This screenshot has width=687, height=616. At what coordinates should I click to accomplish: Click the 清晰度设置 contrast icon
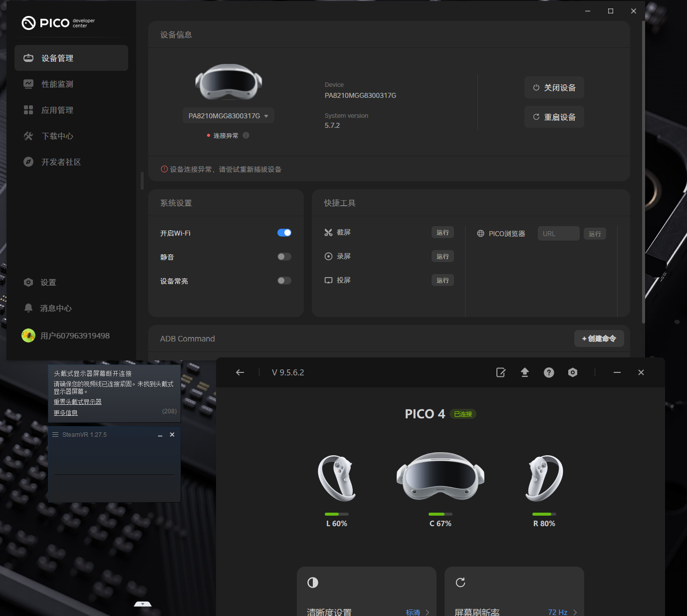click(313, 583)
